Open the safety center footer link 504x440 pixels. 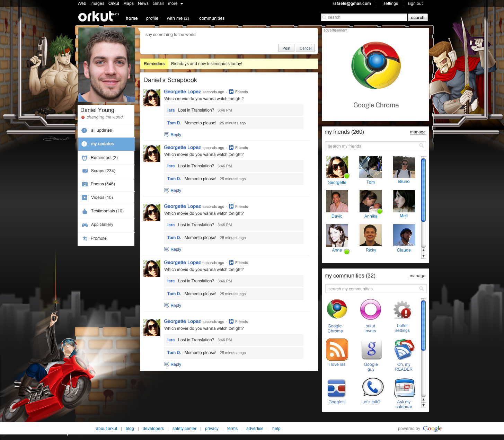[x=184, y=429]
